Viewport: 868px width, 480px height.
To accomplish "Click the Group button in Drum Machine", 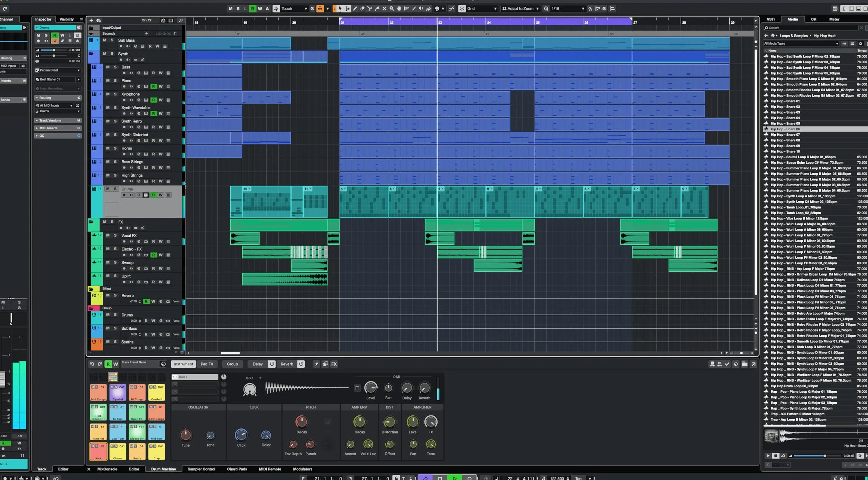I will coord(232,364).
